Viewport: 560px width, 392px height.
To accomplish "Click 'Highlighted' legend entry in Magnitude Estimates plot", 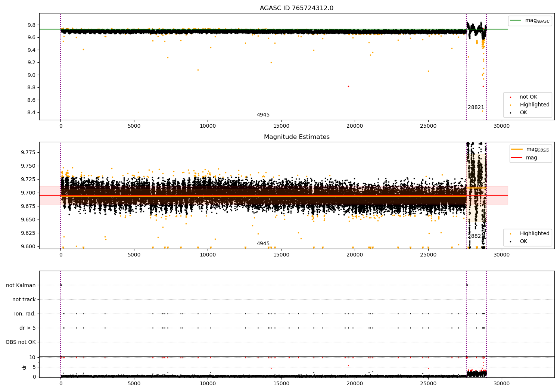I will point(534,234).
